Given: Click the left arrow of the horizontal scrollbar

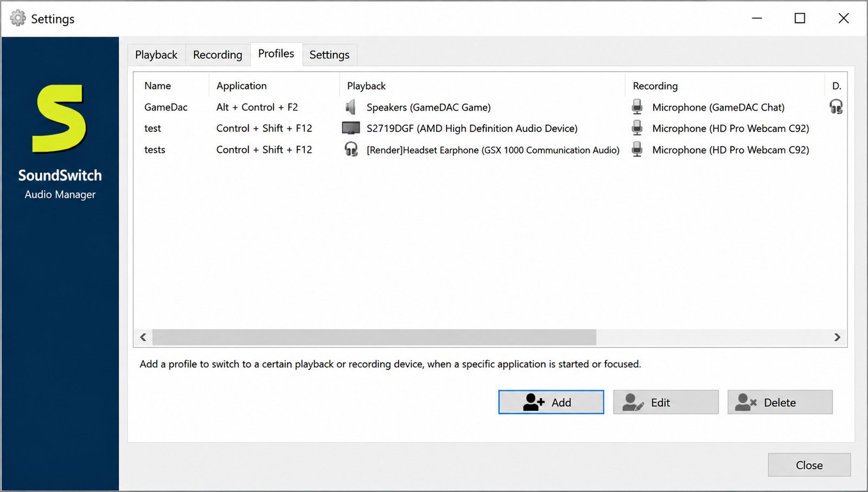Looking at the screenshot, I should coord(143,337).
